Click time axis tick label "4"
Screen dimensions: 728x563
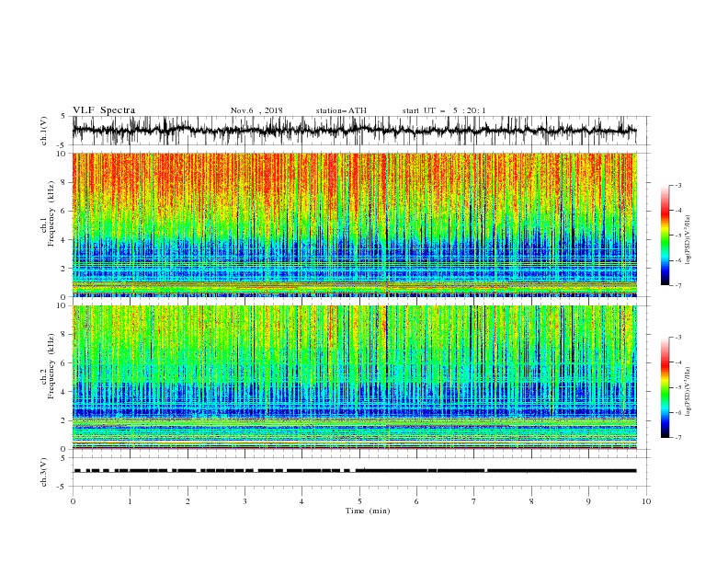[301, 501]
